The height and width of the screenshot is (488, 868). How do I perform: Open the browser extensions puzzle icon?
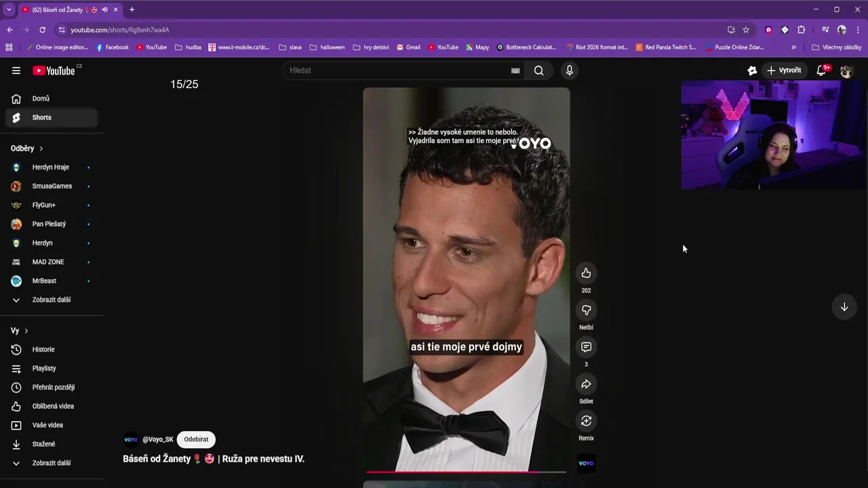(801, 30)
